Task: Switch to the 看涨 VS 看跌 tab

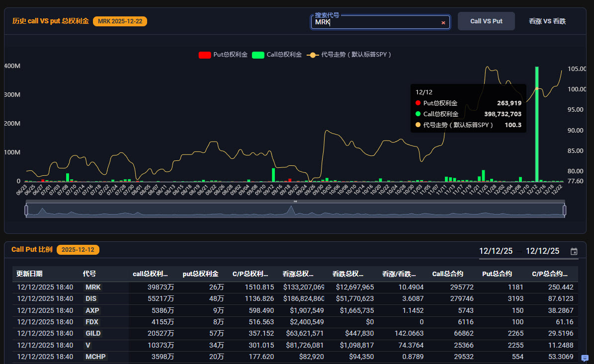Action: point(547,21)
